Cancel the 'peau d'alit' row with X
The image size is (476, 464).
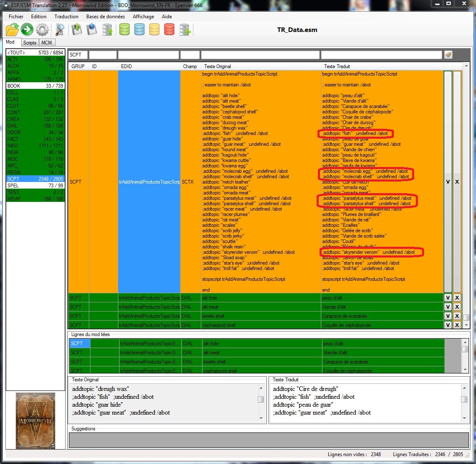tap(457, 298)
